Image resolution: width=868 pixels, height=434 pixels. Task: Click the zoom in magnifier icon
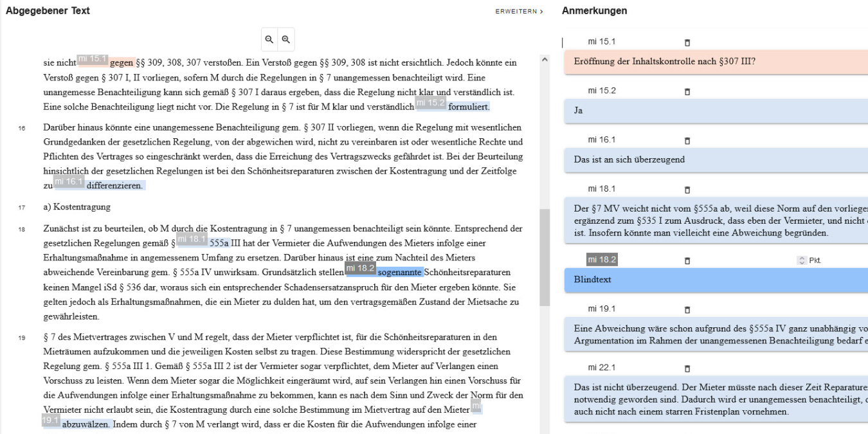coord(285,39)
